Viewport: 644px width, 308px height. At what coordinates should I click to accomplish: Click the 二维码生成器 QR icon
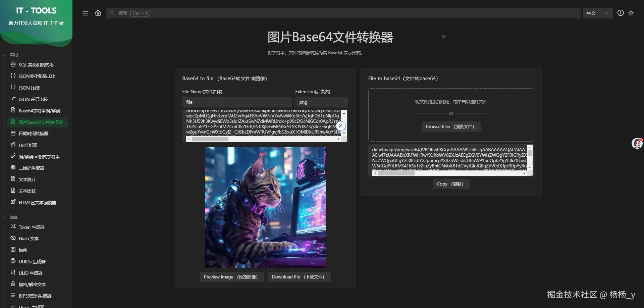coord(13,167)
